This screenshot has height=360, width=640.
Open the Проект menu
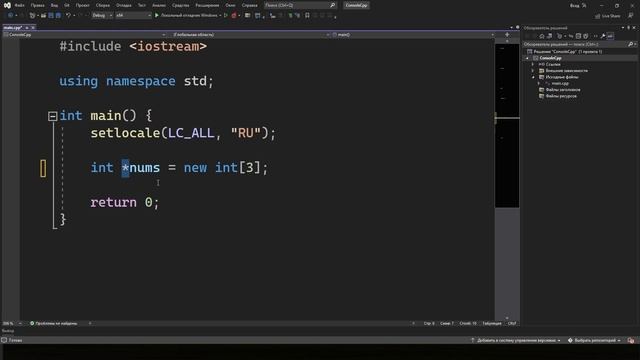click(82, 5)
